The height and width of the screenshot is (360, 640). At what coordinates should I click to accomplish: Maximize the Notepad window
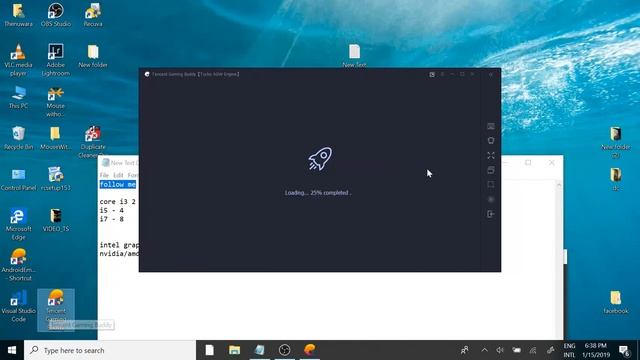tap(528, 162)
